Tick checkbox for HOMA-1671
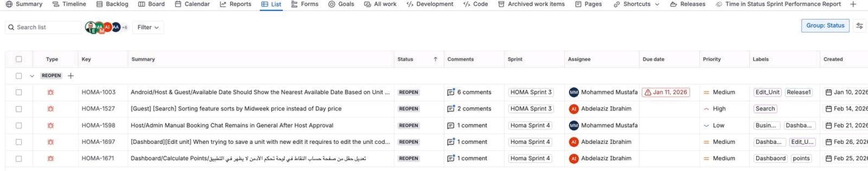 coord(19,158)
